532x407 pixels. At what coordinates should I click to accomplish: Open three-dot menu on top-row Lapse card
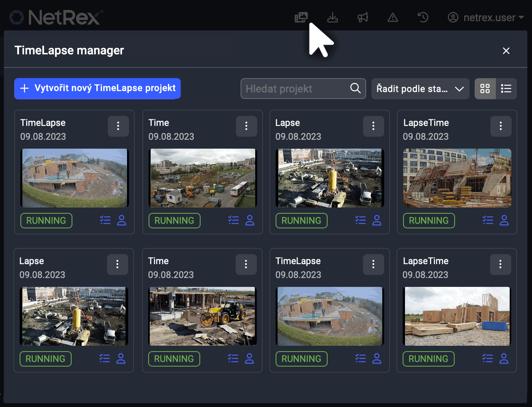[x=373, y=126]
